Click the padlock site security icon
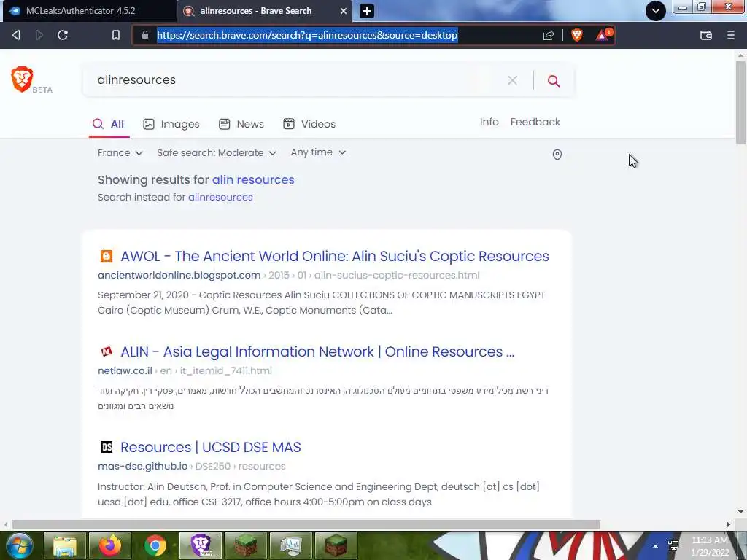The height and width of the screenshot is (560, 747). coord(145,35)
